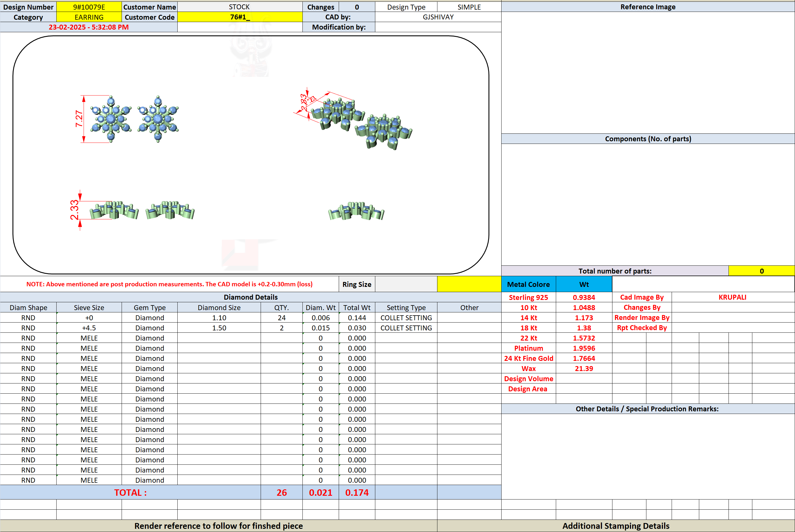Click the yellow total number of parts cell
795x532 pixels.
[761, 271]
